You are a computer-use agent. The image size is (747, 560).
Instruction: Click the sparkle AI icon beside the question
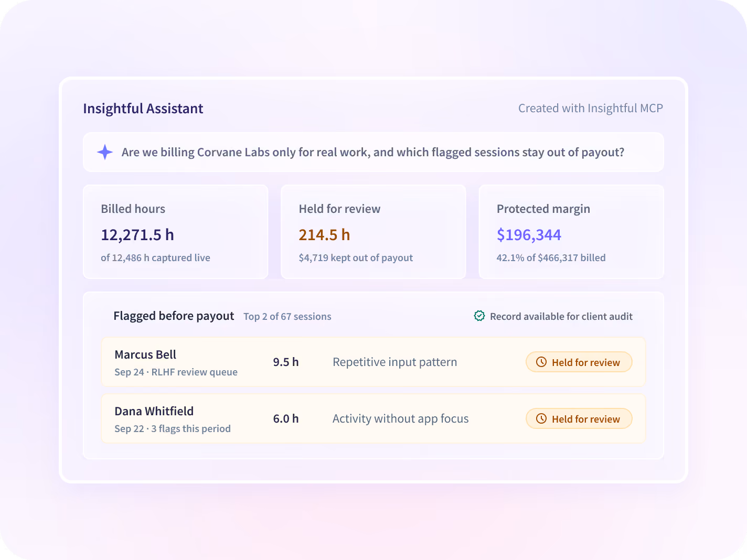point(105,152)
